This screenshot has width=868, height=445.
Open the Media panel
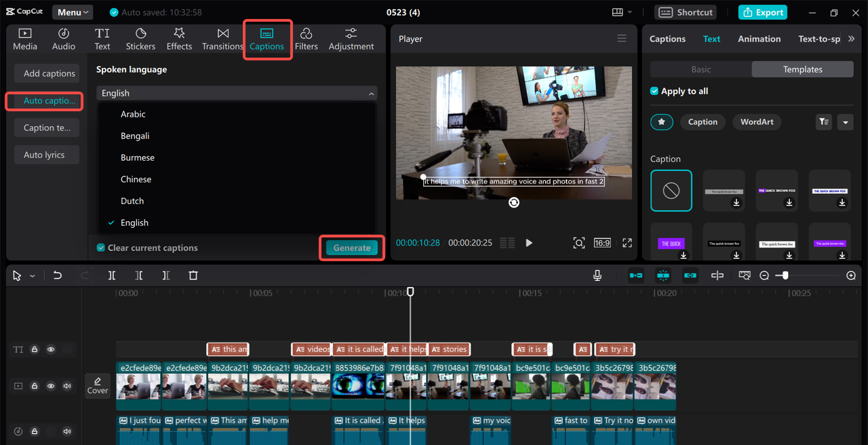coord(25,39)
